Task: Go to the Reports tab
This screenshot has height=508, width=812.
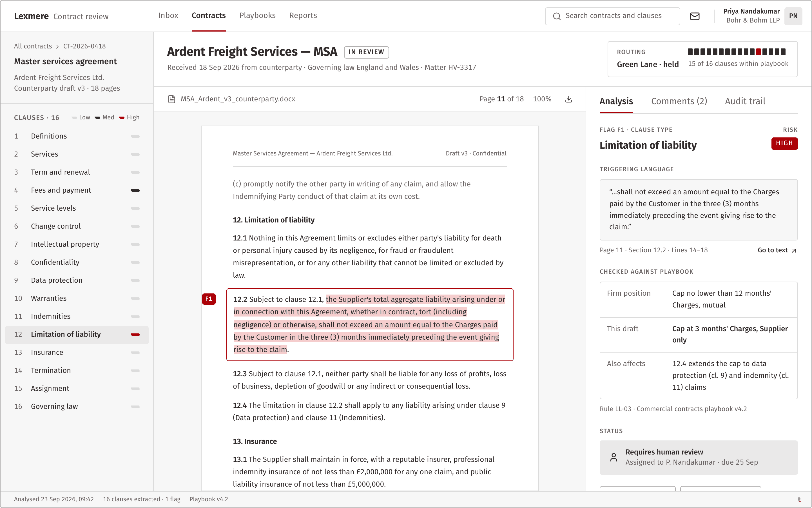Action: click(x=303, y=15)
